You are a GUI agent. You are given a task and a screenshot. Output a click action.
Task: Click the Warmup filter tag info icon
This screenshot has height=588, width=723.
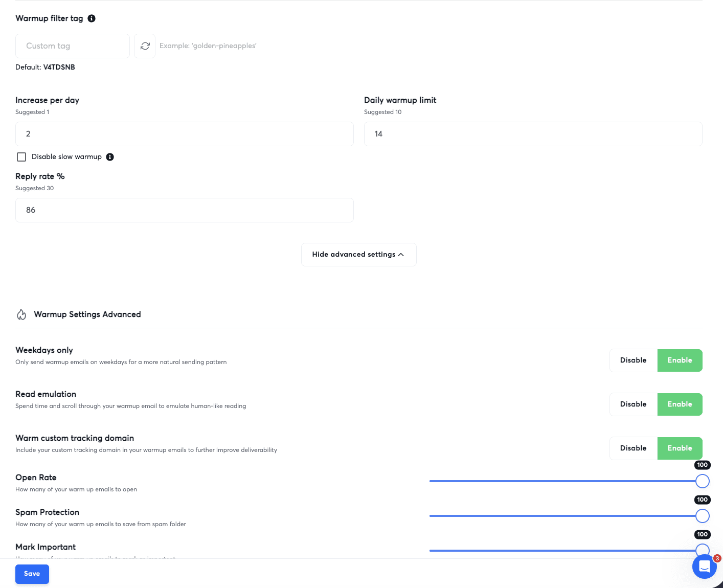coord(92,18)
